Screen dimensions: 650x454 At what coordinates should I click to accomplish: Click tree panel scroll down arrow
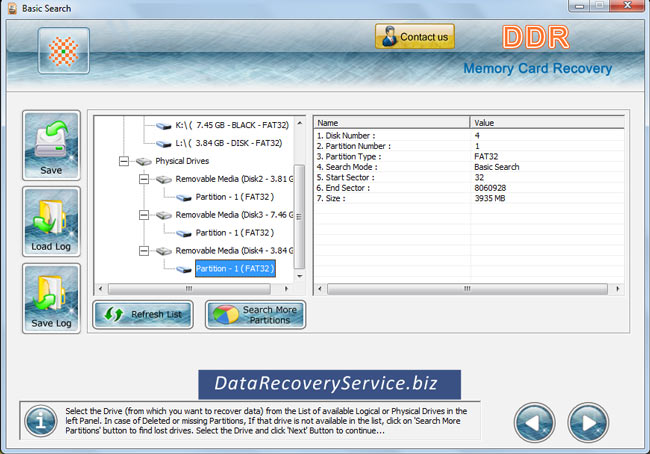tap(300, 276)
